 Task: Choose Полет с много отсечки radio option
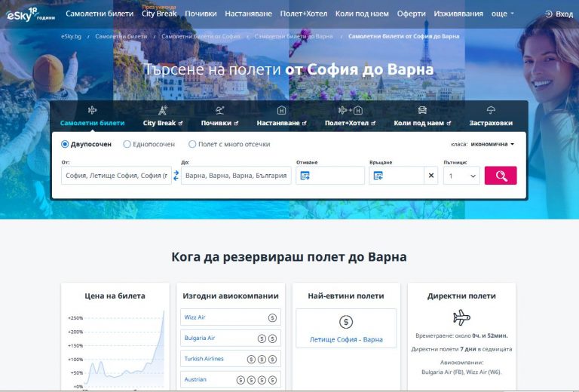(193, 144)
